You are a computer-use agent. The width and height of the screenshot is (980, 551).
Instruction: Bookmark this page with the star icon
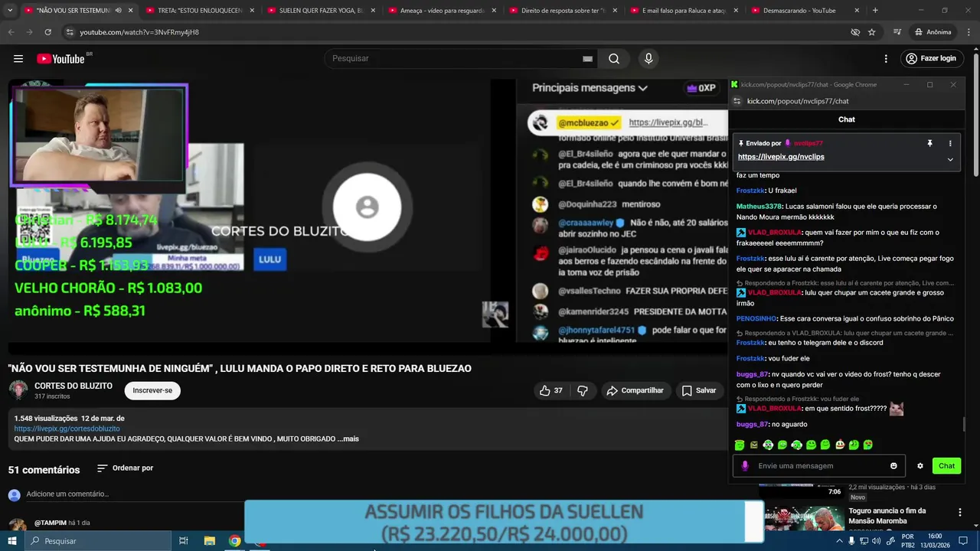871,32
